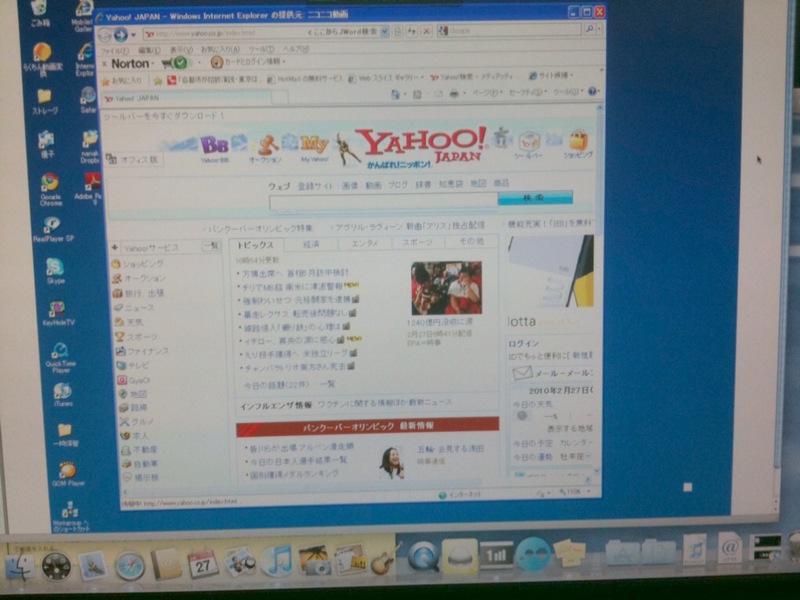The image size is (800, 600).
Task: Click the blue 検索 search button
Action: pos(534,198)
